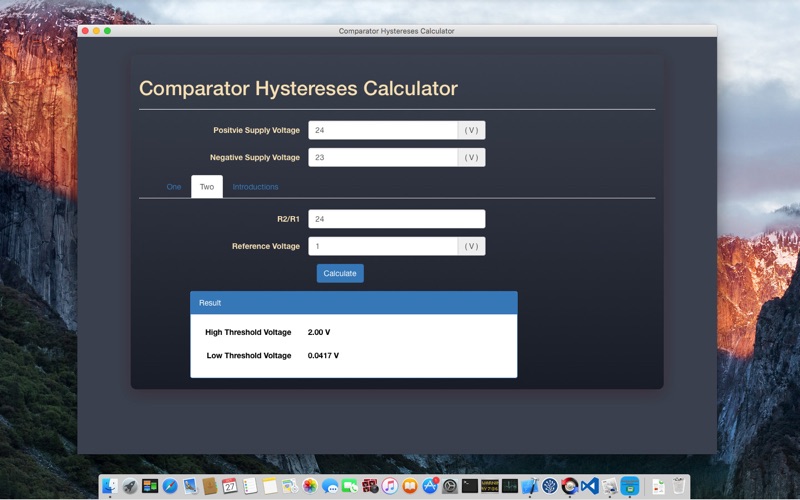Viewport: 800px width, 500px height.
Task: Open App Store icon with badge
Action: [x=430, y=486]
